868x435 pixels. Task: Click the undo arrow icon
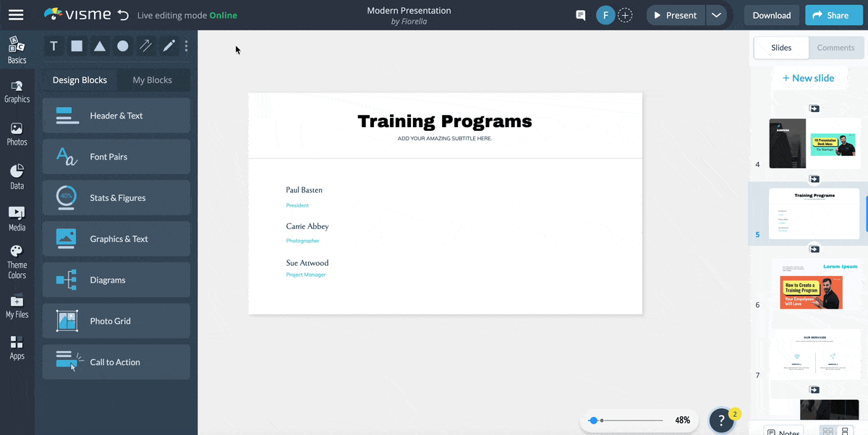(x=123, y=15)
